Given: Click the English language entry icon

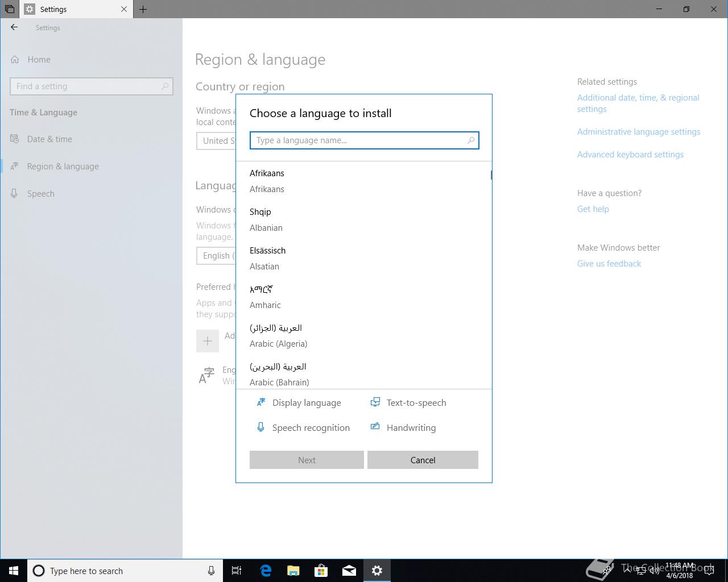Looking at the screenshot, I should (x=206, y=375).
